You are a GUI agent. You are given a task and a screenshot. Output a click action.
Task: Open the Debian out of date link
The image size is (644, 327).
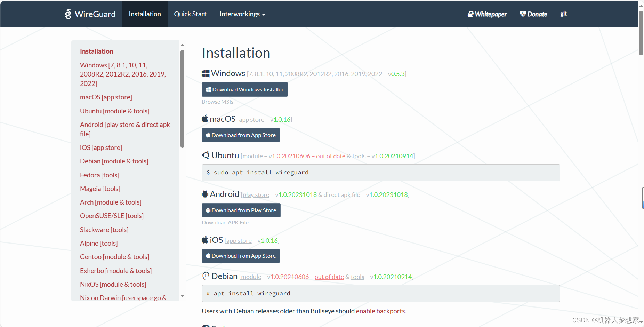329,277
